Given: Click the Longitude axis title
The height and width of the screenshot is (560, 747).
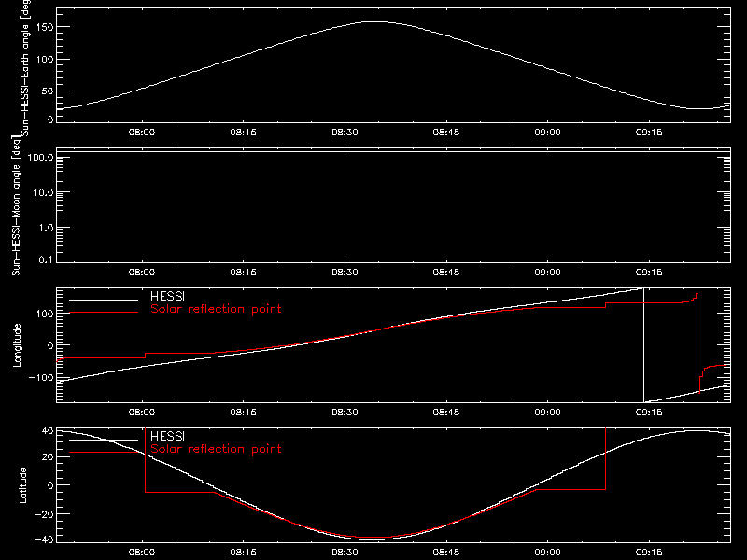Looking at the screenshot, I should click(x=17, y=345).
